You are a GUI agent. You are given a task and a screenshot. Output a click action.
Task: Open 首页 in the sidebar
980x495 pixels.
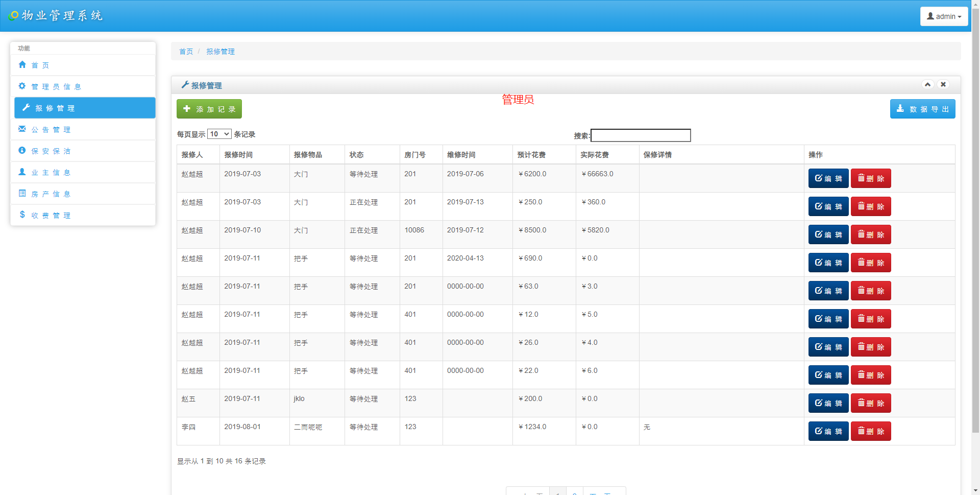click(83, 65)
